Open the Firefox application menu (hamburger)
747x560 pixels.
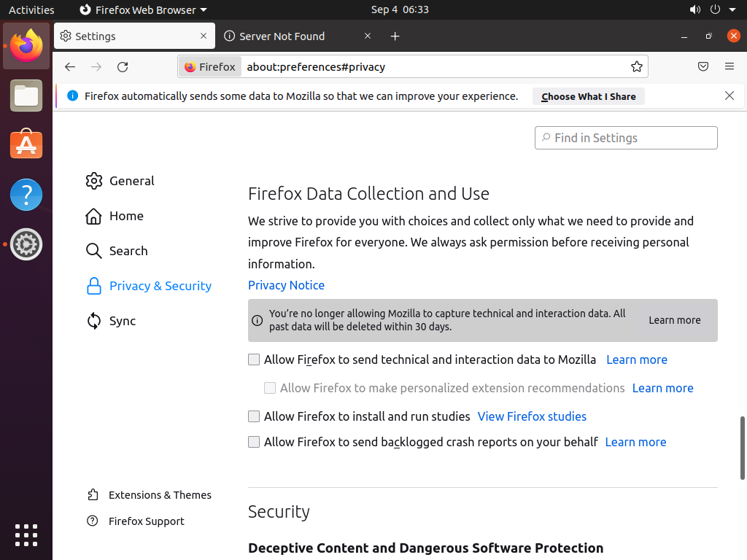tap(729, 66)
